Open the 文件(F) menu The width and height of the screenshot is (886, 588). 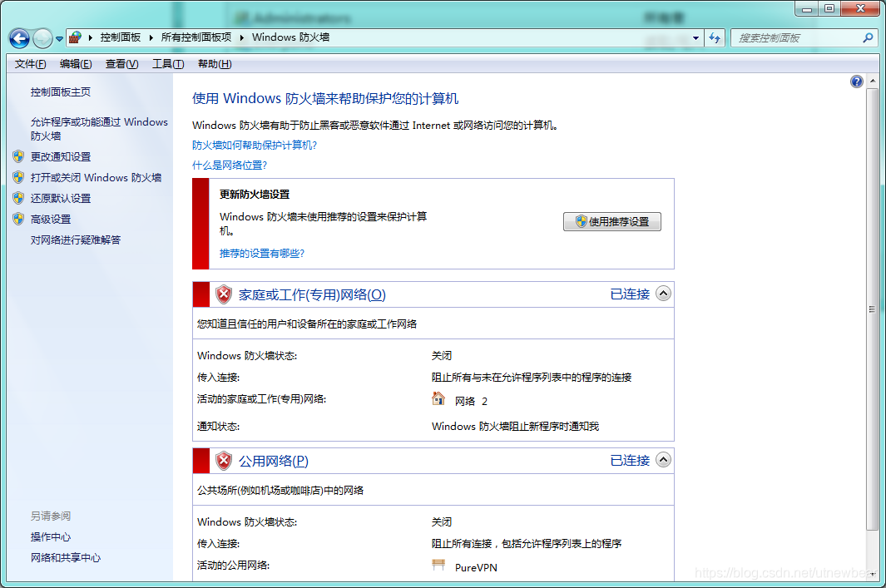pos(30,64)
